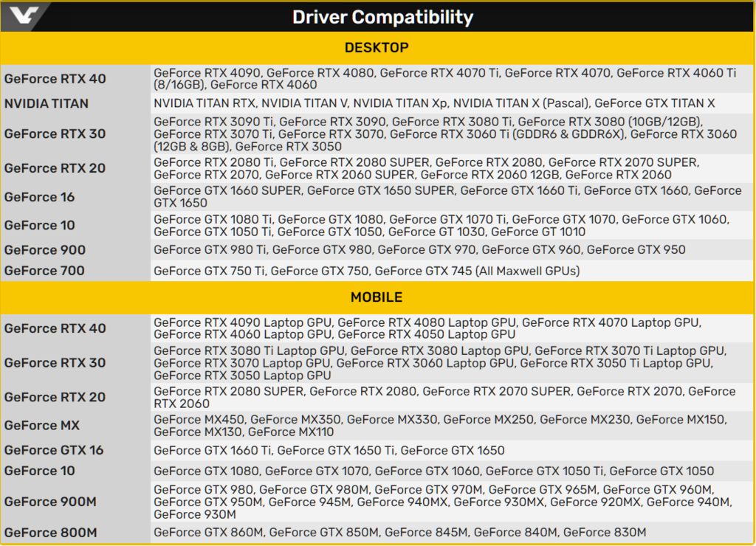Click the cell listing GeForce RTX 4090, RTX 4080 desktop cards

click(452, 78)
